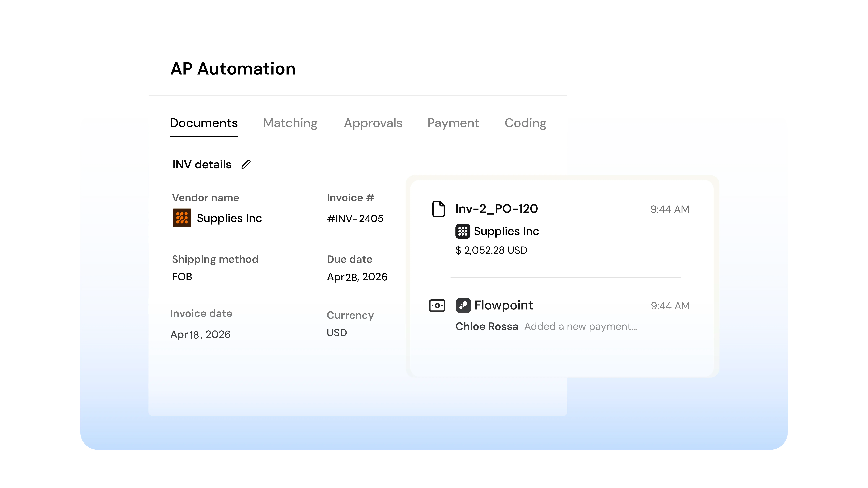Screen dimensions: 868x488
Task: Click the USD currency value
Action: (337, 333)
